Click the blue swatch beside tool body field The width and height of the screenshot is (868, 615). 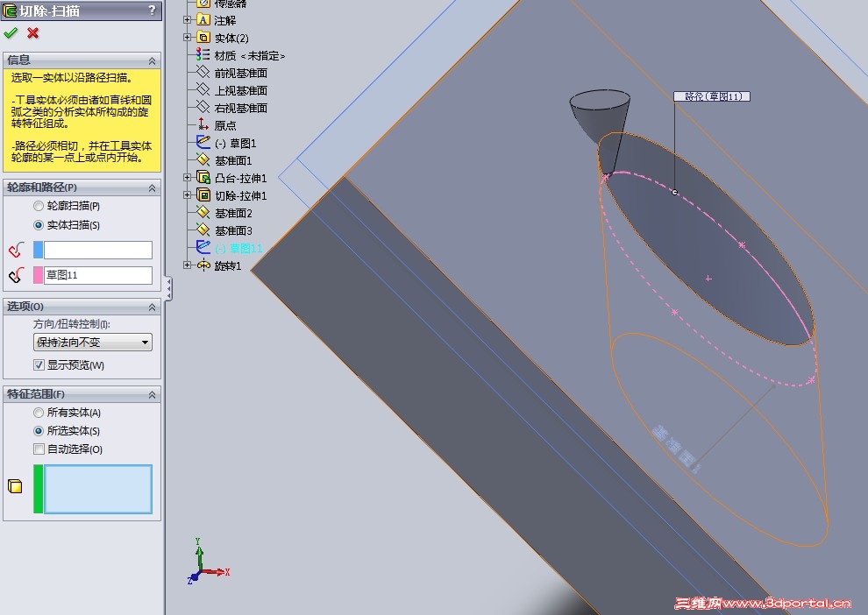click(x=39, y=250)
